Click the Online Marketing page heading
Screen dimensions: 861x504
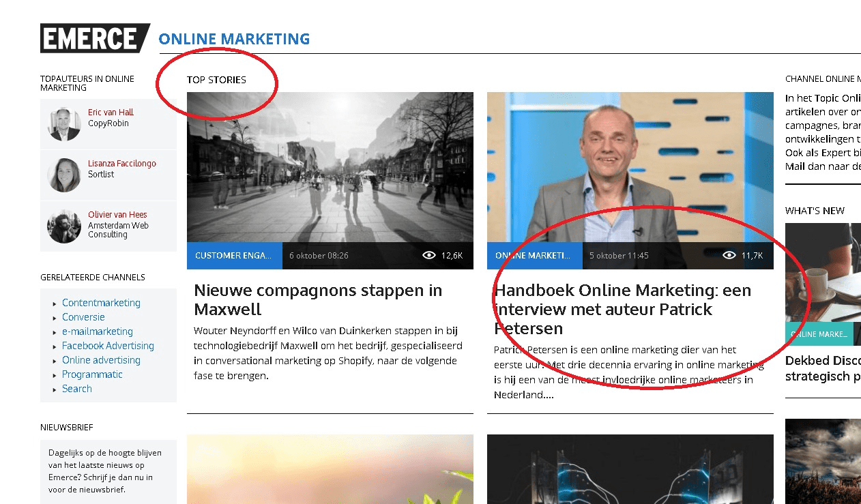[x=234, y=39]
